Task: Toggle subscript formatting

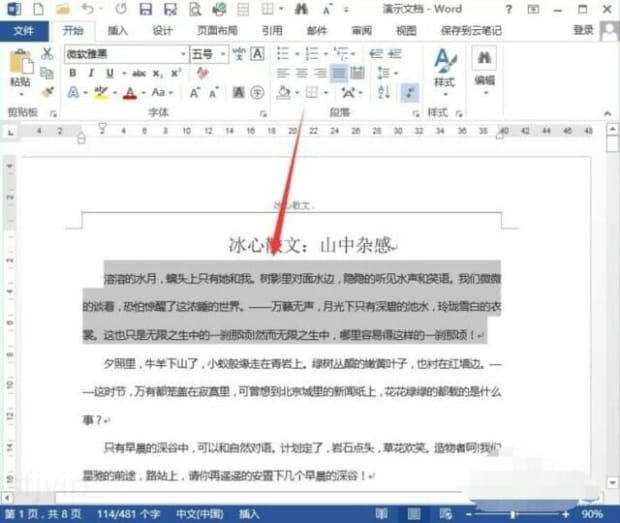Action: click(158, 74)
